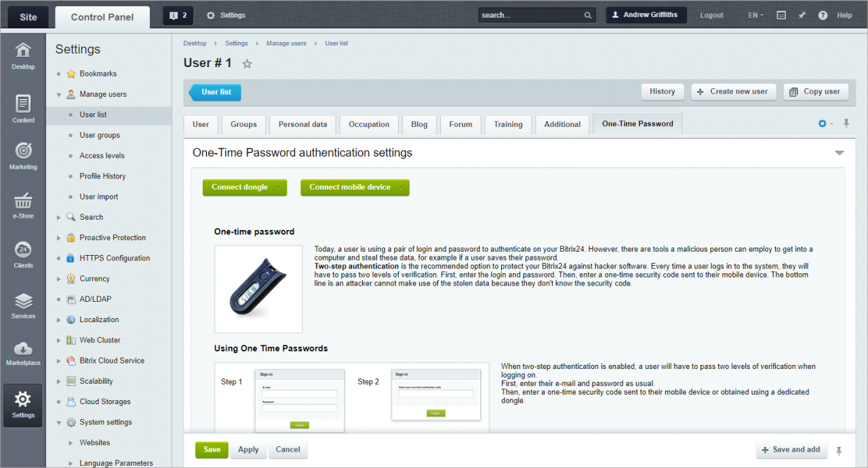The width and height of the screenshot is (868, 468).
Task: Click the Step 2 verification thumbnail
Action: point(436,395)
